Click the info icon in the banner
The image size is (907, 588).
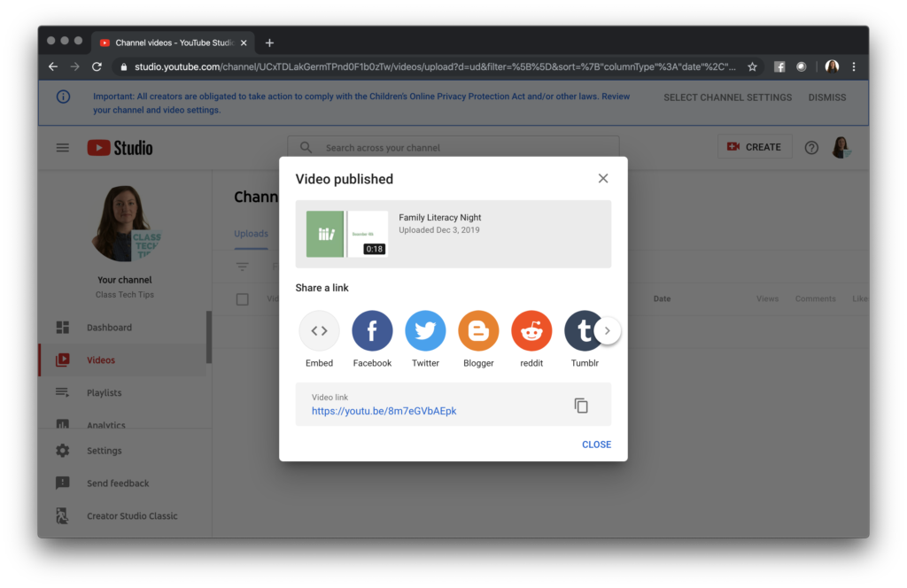point(63,97)
